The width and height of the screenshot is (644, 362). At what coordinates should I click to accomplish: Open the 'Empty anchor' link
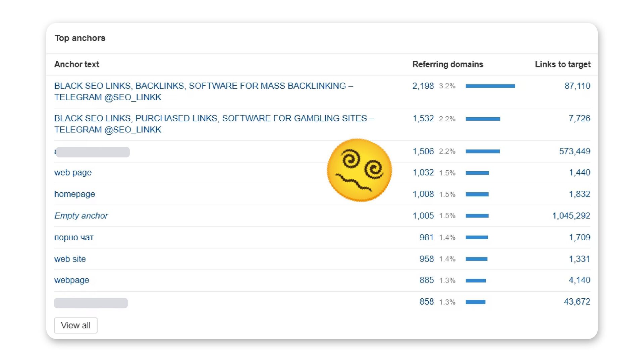point(81,216)
